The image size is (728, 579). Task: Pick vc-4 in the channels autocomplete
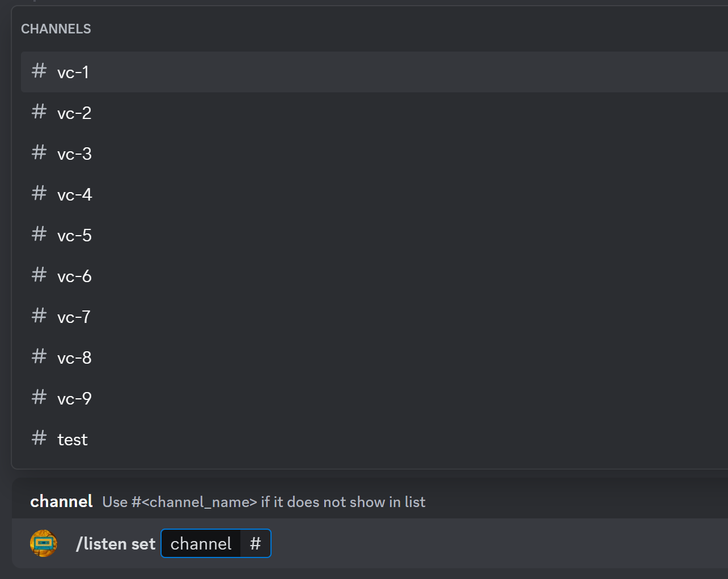click(74, 195)
